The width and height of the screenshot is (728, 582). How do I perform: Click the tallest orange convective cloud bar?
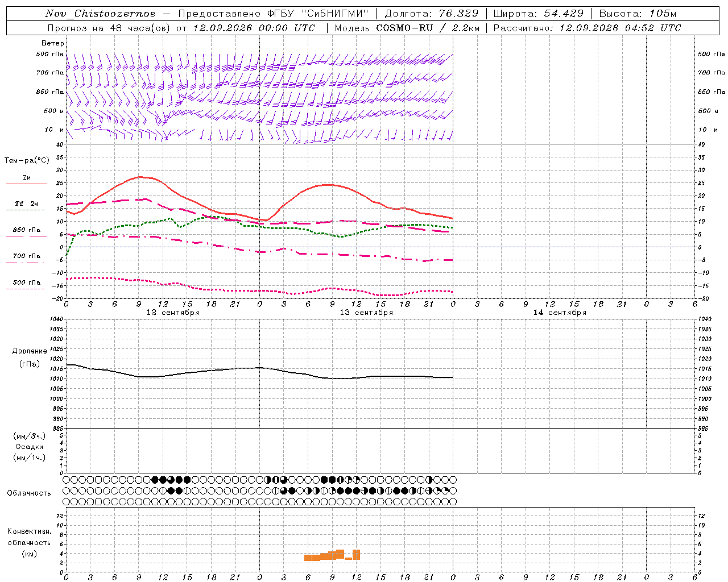356,554
